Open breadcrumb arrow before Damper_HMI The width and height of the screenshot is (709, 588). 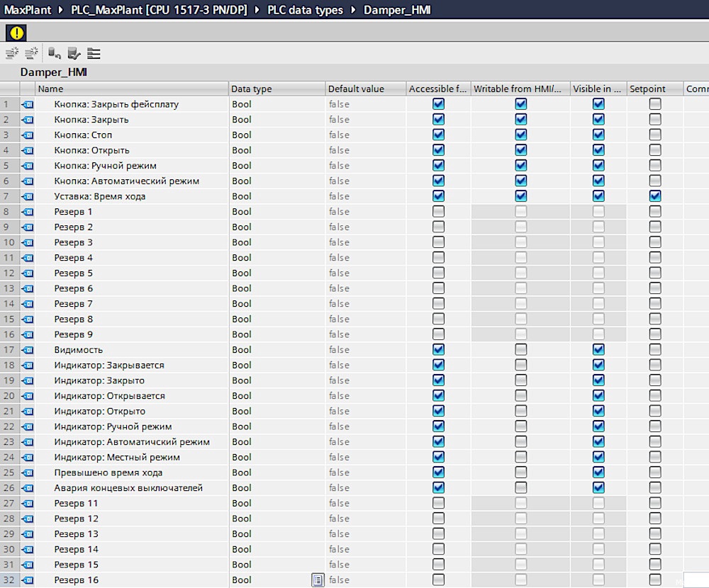(x=354, y=10)
